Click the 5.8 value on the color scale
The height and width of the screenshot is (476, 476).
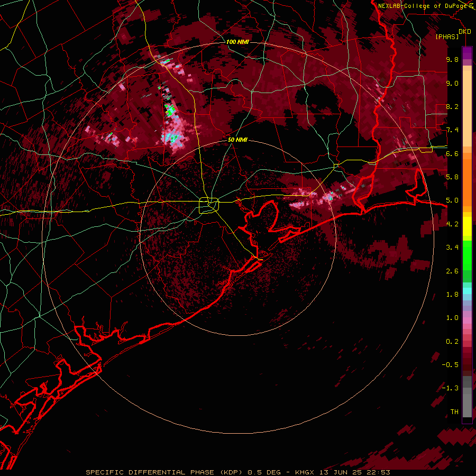click(x=452, y=177)
